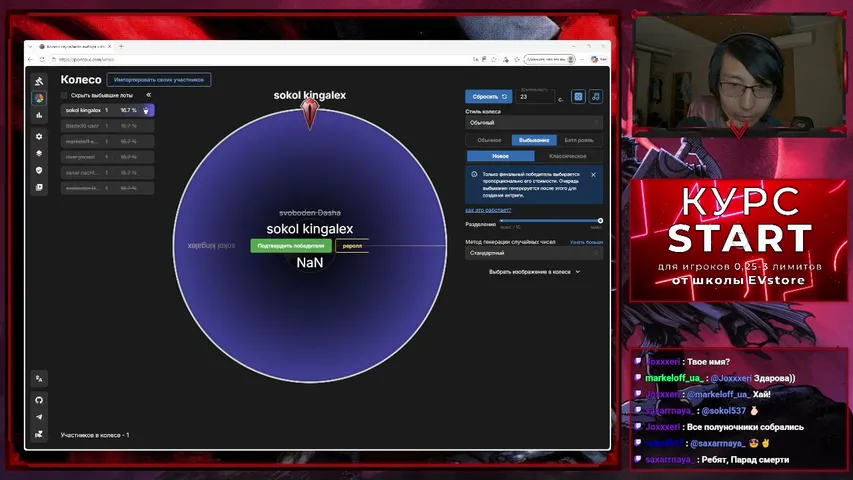Viewport: 853px width, 480px height.
Task: Click the yellow 'реролл' button
Action: click(x=352, y=246)
